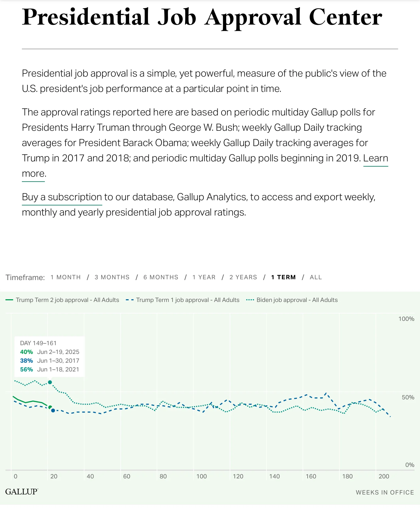Switch to the 3 MONTHS timeframe
Image resolution: width=420 pixels, height=509 pixels.
[112, 277]
